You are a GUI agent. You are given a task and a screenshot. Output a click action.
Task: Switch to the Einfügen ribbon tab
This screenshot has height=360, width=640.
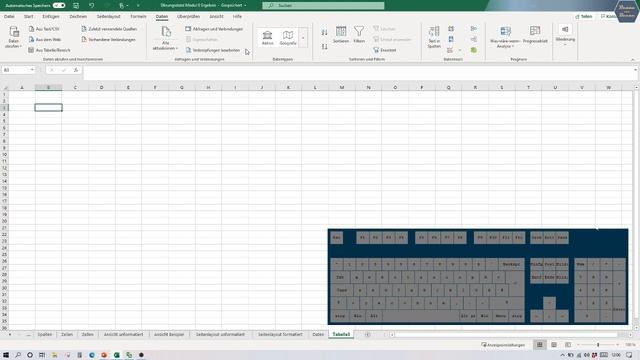tap(51, 16)
